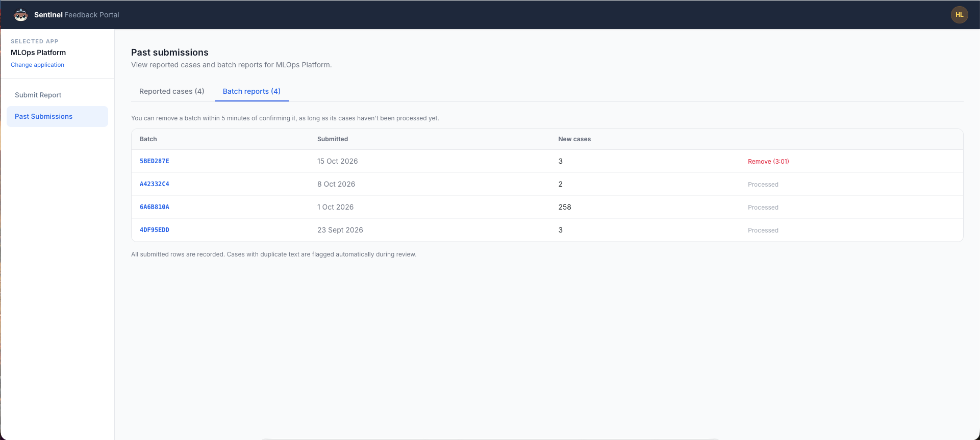Image resolution: width=980 pixels, height=440 pixels.
Task: Remove the 5BED287E batch
Action: [768, 161]
